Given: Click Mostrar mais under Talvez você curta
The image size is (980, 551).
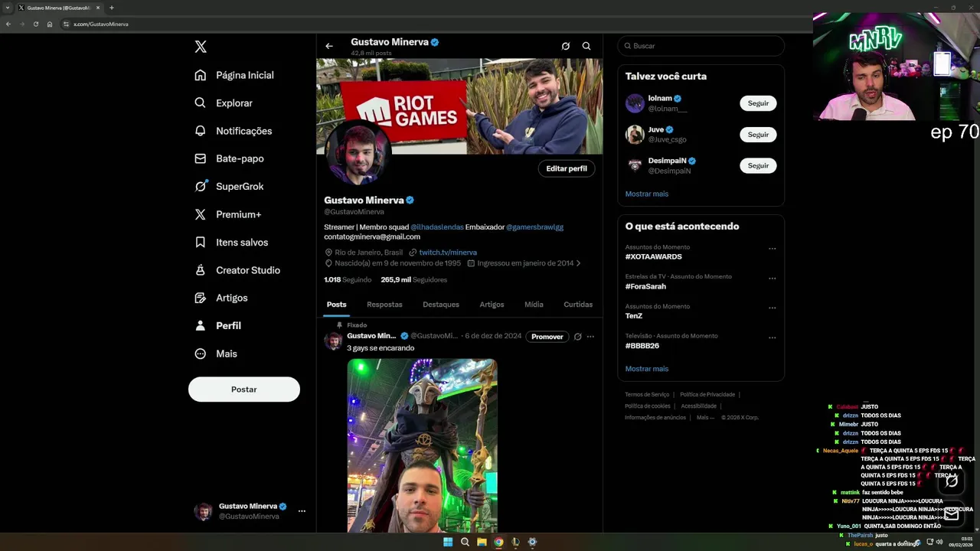Looking at the screenshot, I should [647, 194].
